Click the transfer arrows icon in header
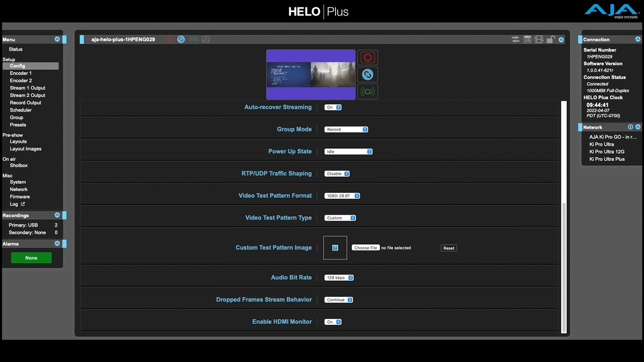644x362 pixels. click(x=516, y=40)
